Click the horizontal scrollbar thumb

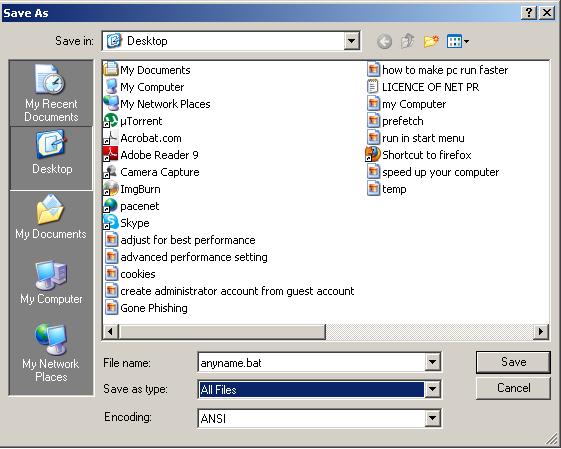pos(222,332)
